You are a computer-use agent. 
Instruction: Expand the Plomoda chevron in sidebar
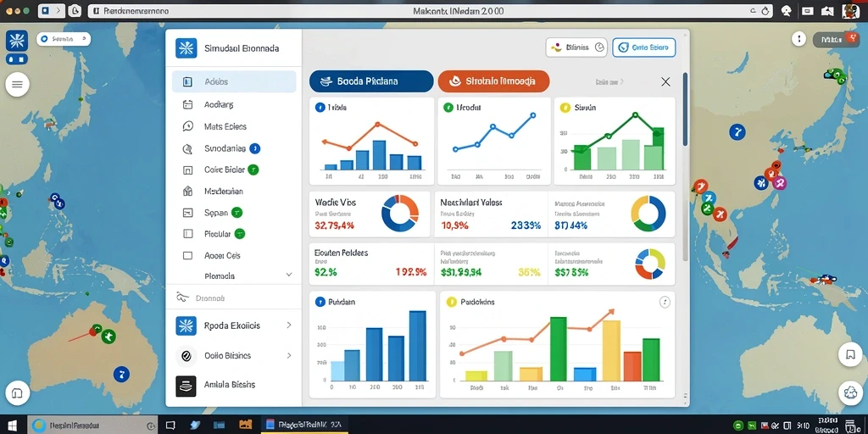(288, 275)
